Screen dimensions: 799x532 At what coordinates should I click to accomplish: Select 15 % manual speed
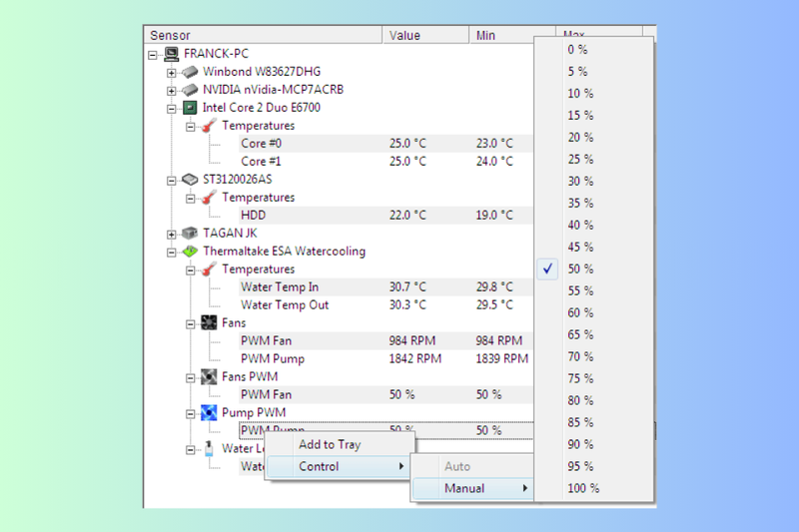[594, 116]
